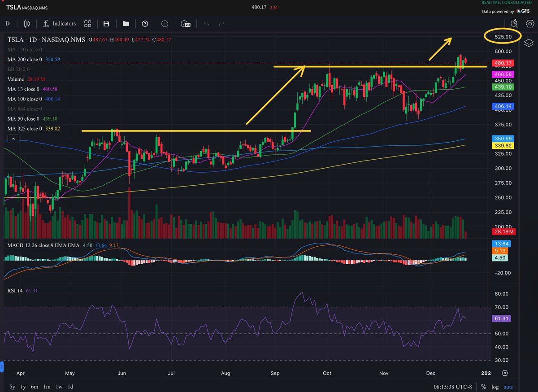Collapse the indicator legend with the caret
Viewport: 538px width, 392px height.
tap(13, 139)
